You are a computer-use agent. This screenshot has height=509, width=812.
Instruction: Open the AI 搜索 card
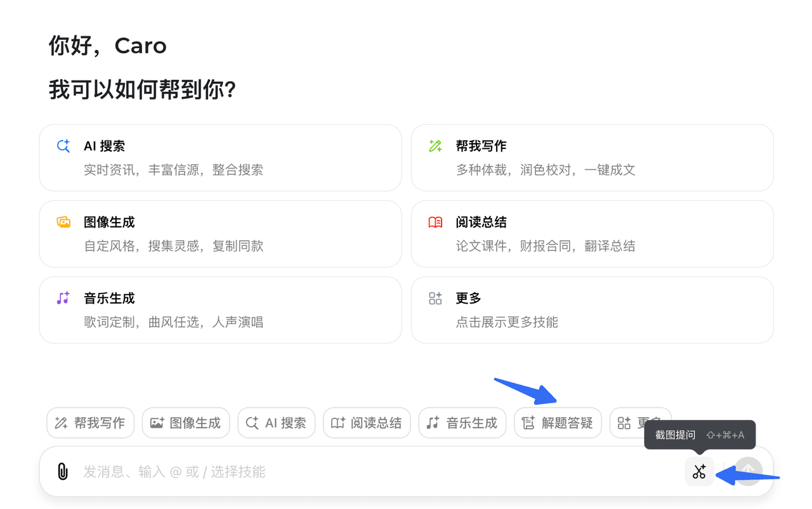point(220,158)
